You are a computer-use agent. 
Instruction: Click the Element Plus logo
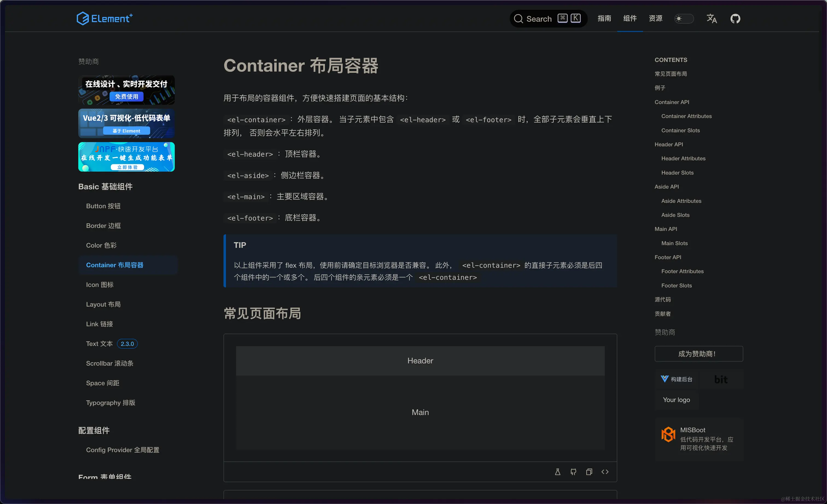(x=104, y=18)
